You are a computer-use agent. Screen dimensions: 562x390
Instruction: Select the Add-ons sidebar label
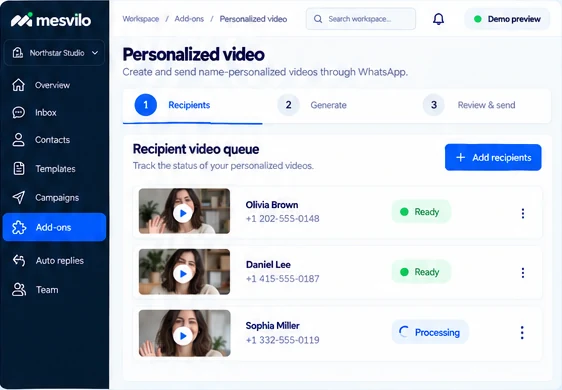pyautogui.click(x=53, y=227)
